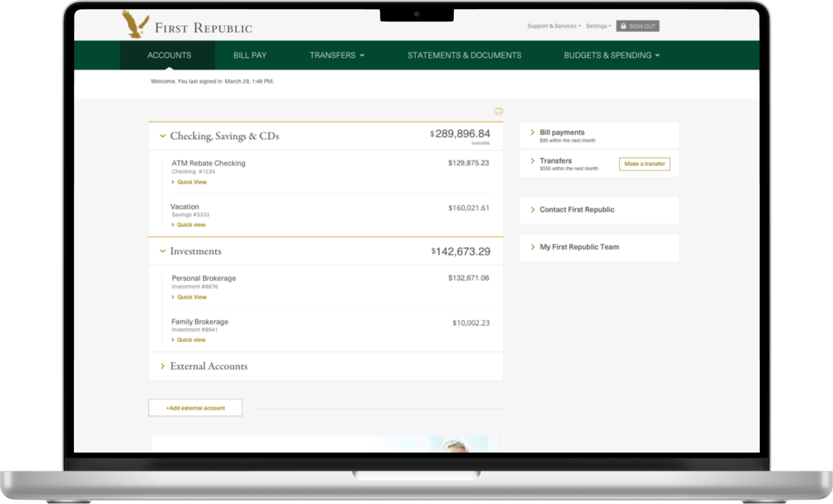Viewport: 833px width, 504px height.
Task: Select the Personal Brokerage account name
Action: click(x=203, y=278)
